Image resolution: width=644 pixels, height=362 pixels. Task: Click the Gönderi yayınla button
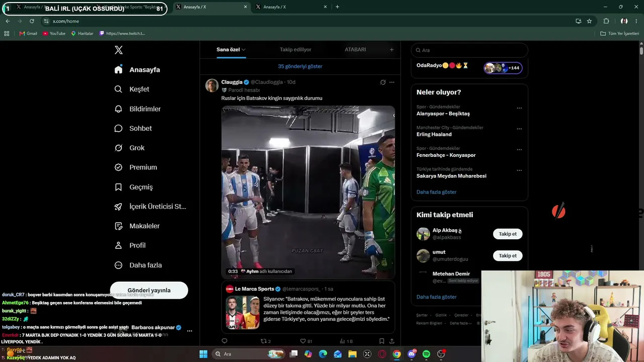tap(149, 290)
